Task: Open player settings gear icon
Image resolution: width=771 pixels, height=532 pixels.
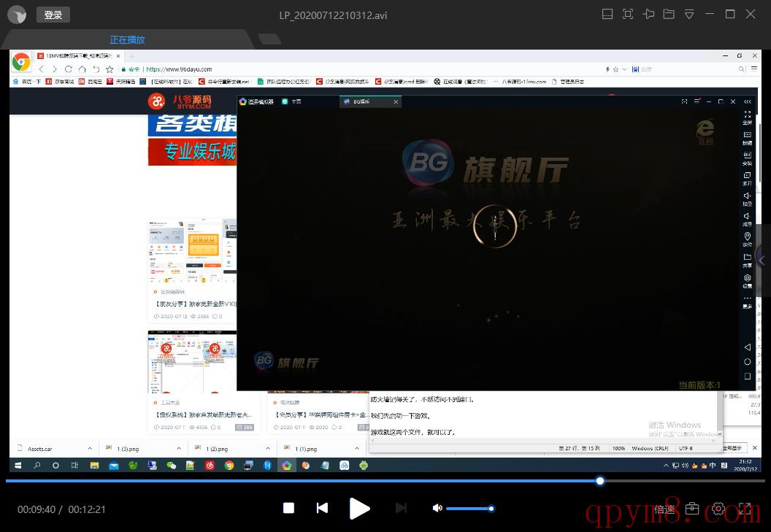Action: click(718, 509)
